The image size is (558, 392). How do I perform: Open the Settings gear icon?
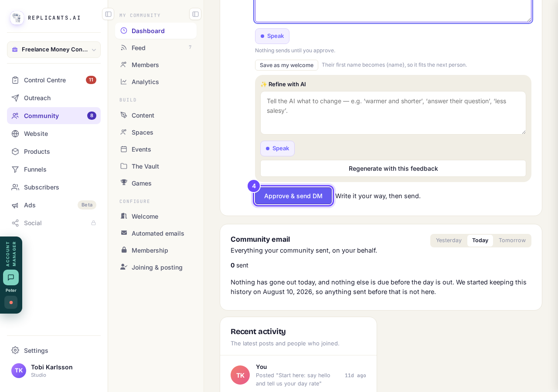(15, 350)
